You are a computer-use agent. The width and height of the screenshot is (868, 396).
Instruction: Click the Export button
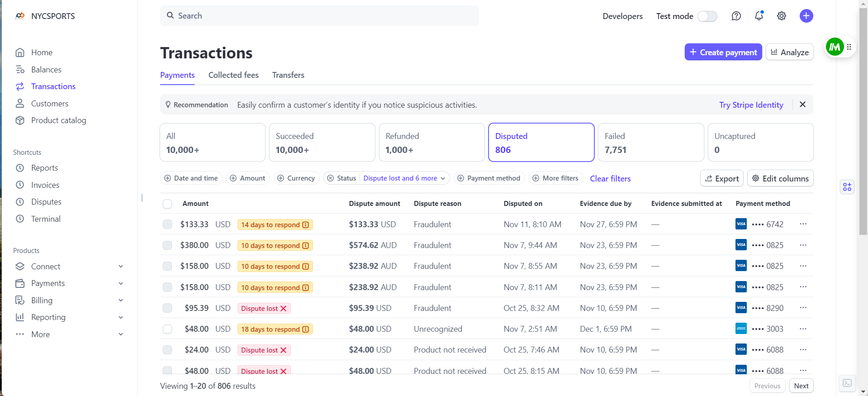pyautogui.click(x=722, y=178)
